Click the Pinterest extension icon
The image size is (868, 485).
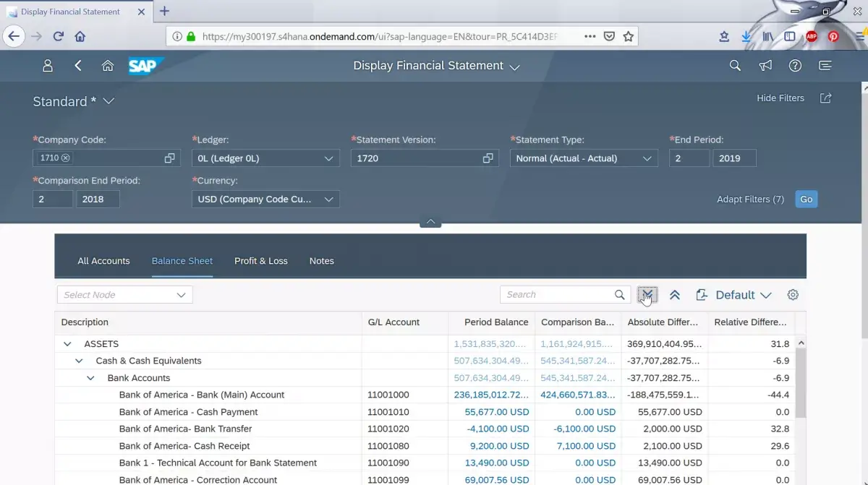coord(833,36)
